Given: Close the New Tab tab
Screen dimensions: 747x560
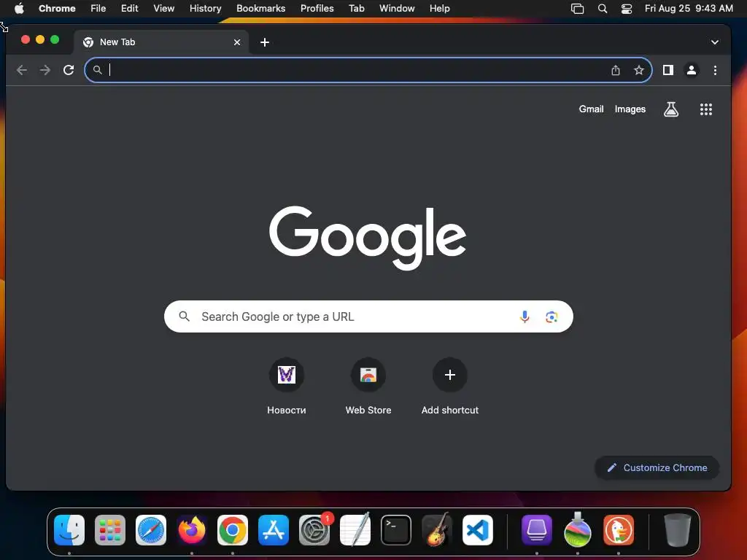Looking at the screenshot, I should tap(237, 42).
